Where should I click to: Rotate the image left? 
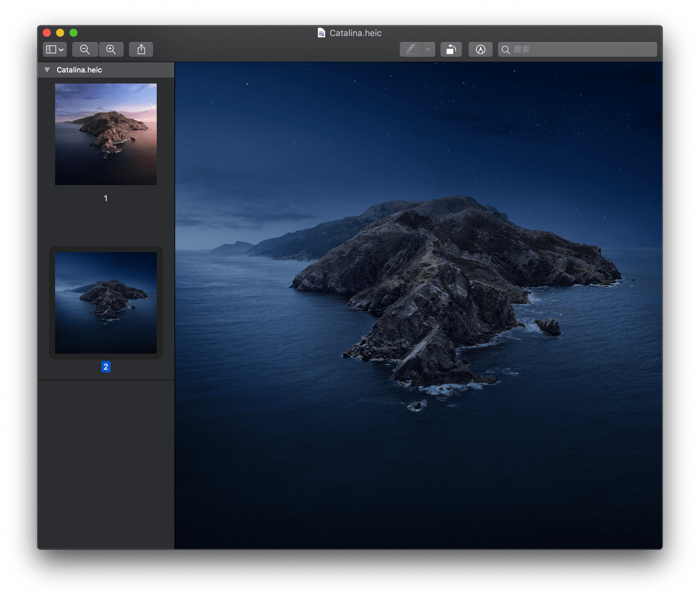[451, 50]
